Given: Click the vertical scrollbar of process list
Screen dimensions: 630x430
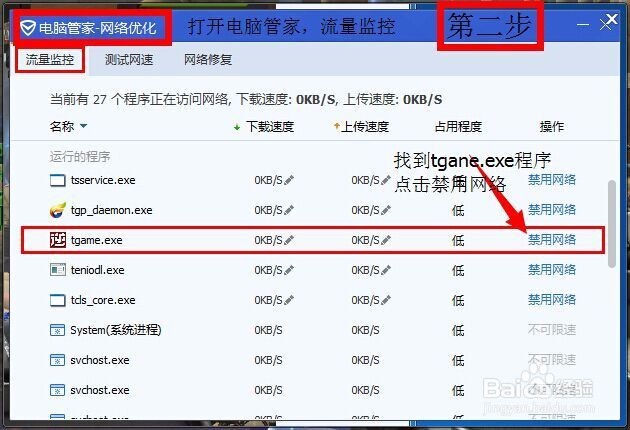Looking at the screenshot, I should (x=612, y=224).
